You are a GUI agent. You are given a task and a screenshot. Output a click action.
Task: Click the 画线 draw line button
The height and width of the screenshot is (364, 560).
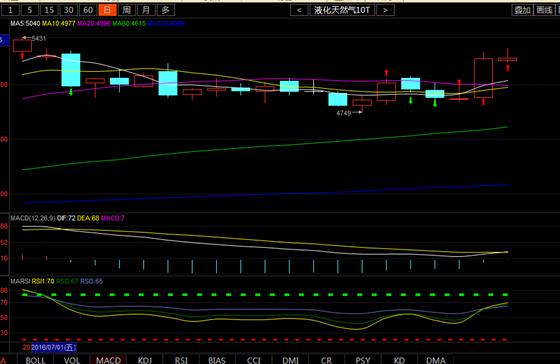pyautogui.click(x=544, y=10)
